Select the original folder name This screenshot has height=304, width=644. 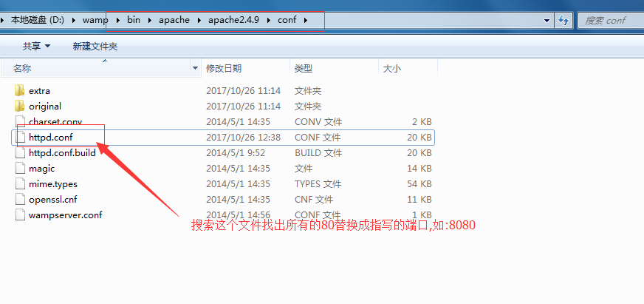(x=45, y=107)
